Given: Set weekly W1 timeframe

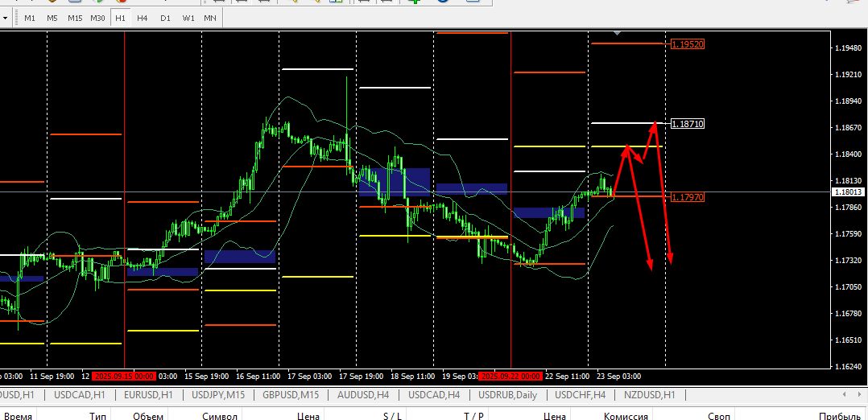Looking at the screenshot, I should [188, 19].
